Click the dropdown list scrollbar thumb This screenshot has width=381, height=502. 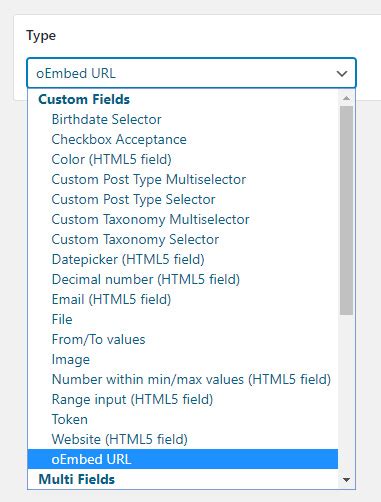(x=346, y=210)
